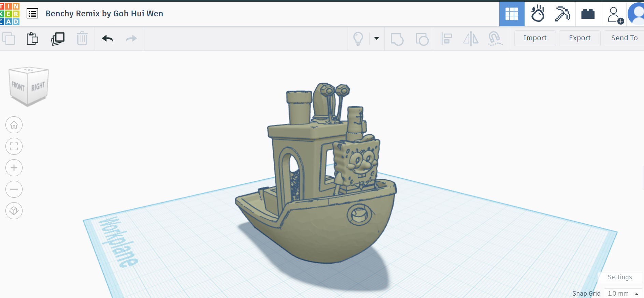This screenshot has height=298, width=644.
Task: Zoom in with the plus button
Action: pyautogui.click(x=14, y=168)
